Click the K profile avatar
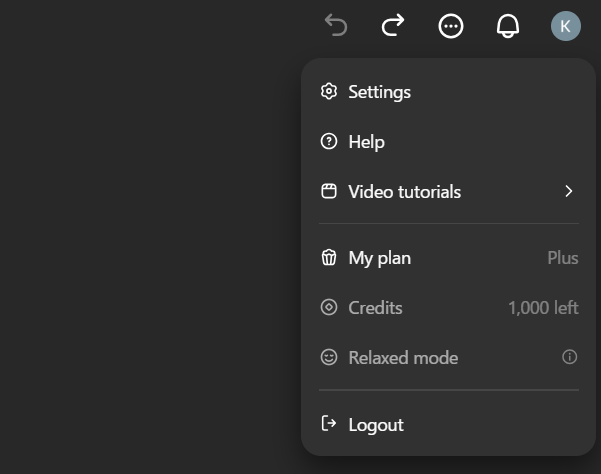This screenshot has width=601, height=474. (x=566, y=26)
